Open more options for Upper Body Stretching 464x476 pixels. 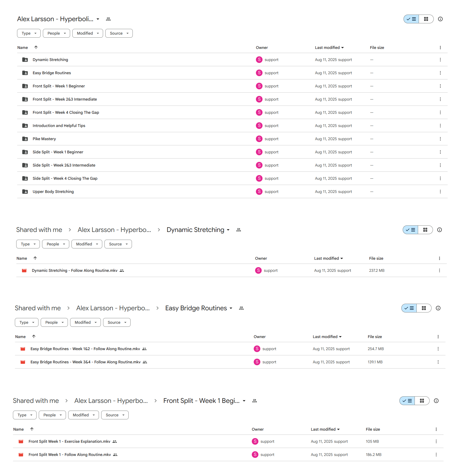click(440, 192)
